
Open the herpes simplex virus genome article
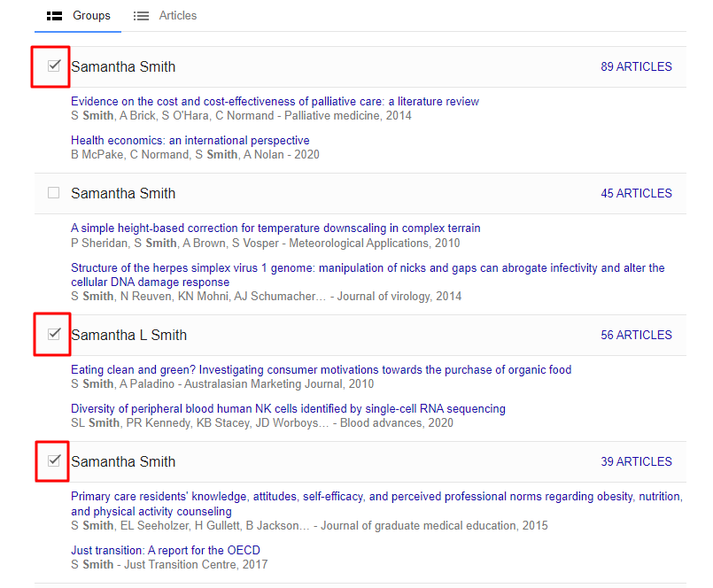click(368, 268)
